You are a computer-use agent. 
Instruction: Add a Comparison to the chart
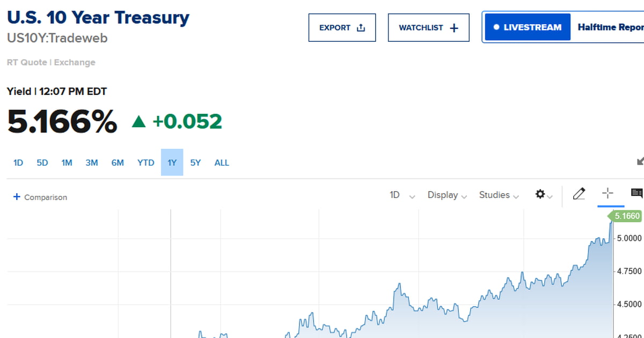click(40, 197)
